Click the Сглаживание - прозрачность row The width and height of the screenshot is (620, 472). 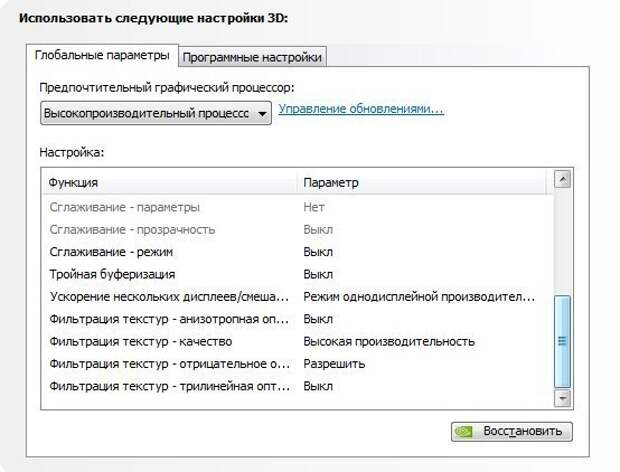coord(132,230)
